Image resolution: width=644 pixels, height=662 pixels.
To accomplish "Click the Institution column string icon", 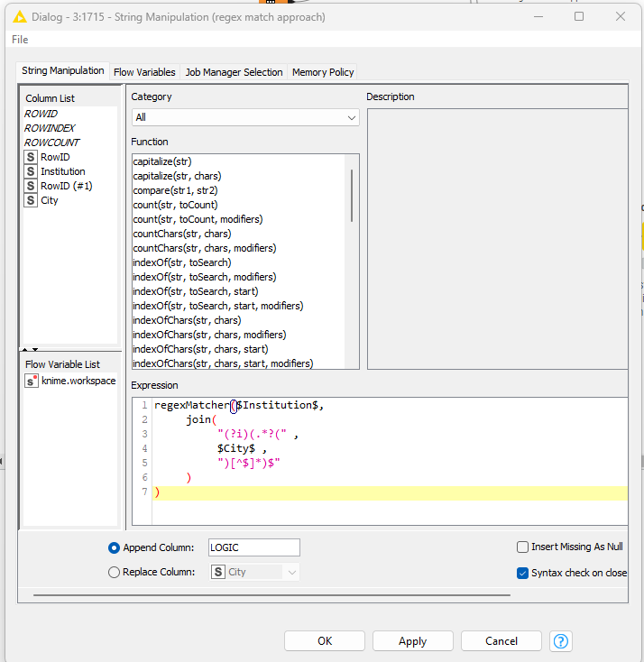I will (31, 171).
